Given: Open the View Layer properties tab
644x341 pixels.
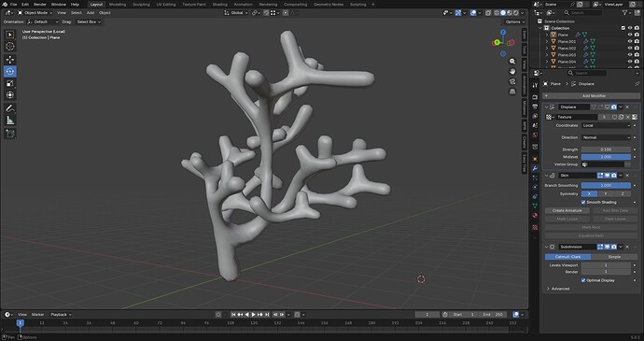Looking at the screenshot, I should click(x=535, y=116).
